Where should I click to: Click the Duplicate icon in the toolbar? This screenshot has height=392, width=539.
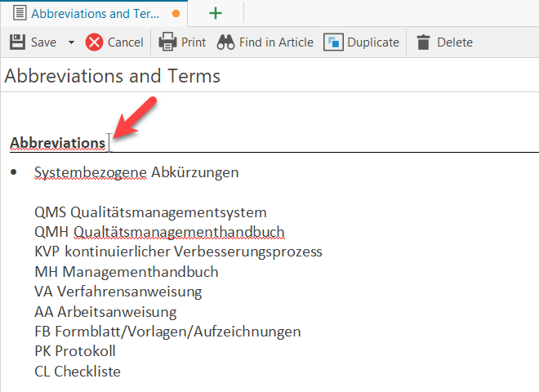tap(333, 42)
